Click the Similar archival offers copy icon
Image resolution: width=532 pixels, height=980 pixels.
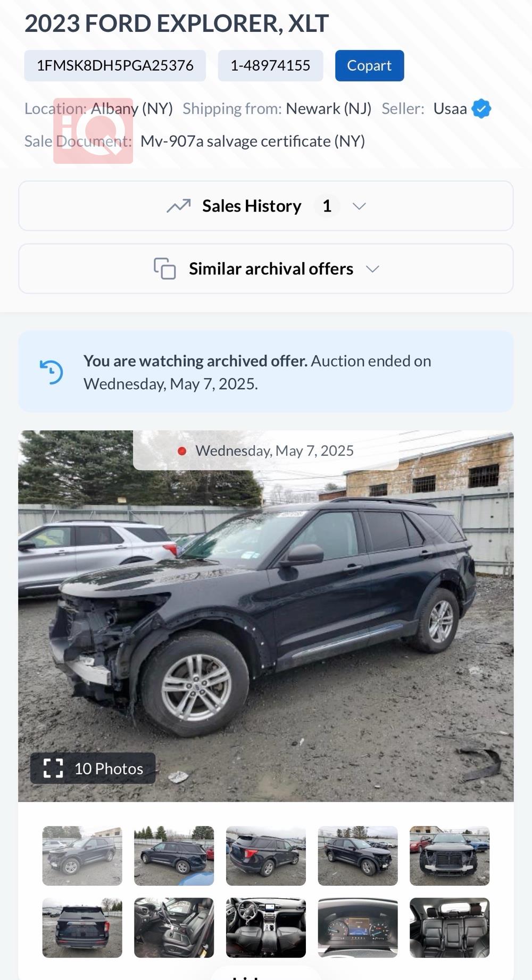pyautogui.click(x=165, y=269)
